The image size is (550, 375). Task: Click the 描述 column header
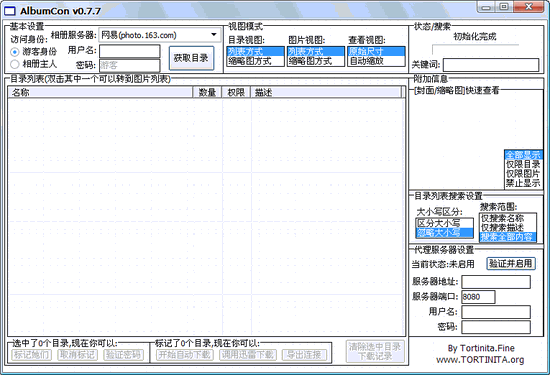(x=326, y=92)
